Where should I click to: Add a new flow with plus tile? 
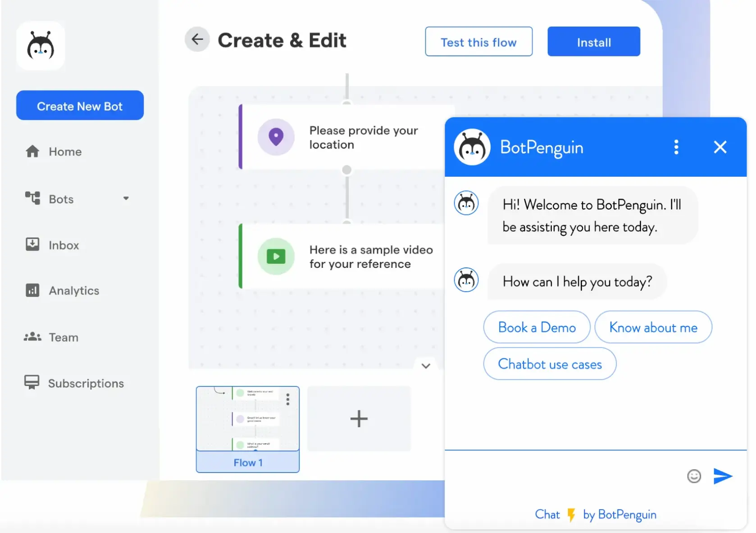pyautogui.click(x=359, y=418)
